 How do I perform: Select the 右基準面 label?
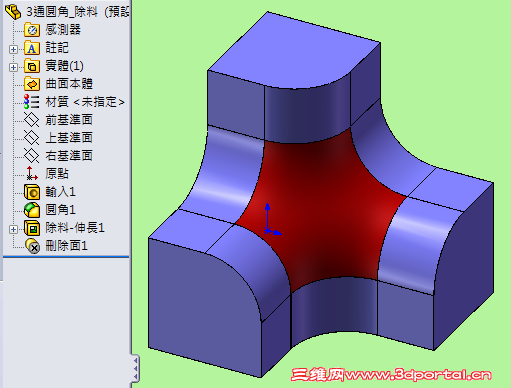click(x=69, y=156)
